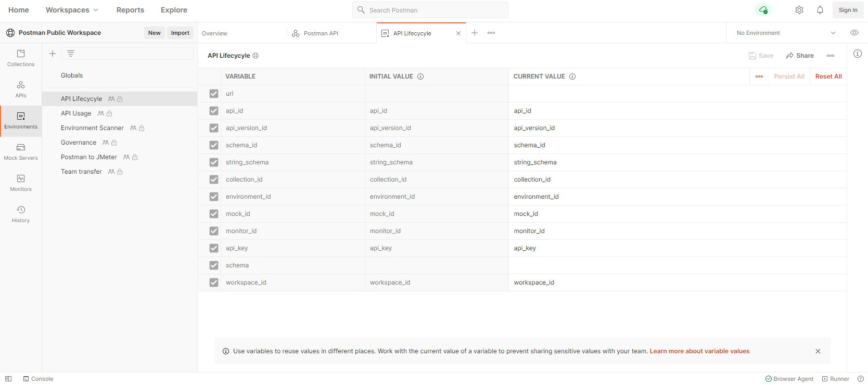868x385 pixels.
Task: Toggle the sidebar visibility icon in status bar
Action: point(8,379)
